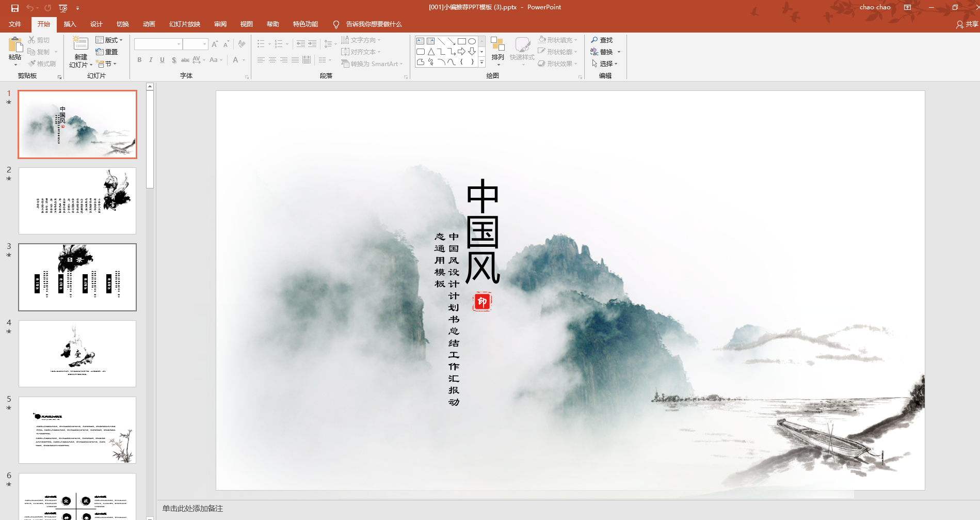Select slide 3 thumbnail with 目录

77,277
